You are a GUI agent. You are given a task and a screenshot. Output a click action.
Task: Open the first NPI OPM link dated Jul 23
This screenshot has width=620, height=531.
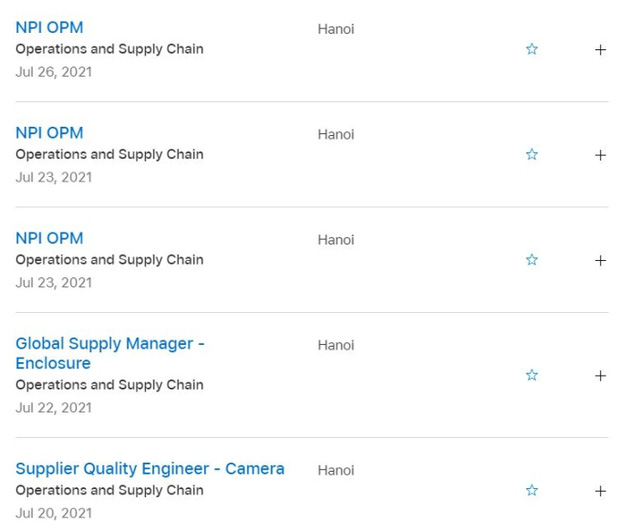point(49,133)
